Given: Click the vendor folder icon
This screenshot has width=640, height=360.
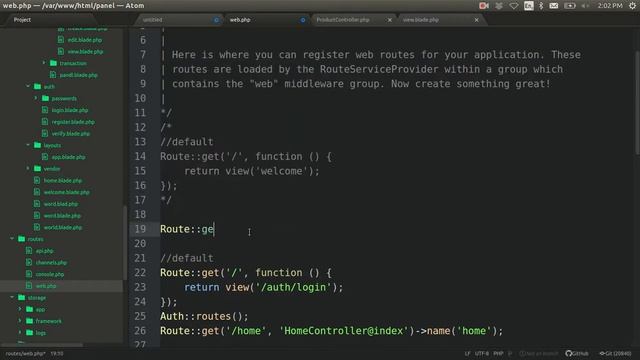Looking at the screenshot, I should [38, 169].
